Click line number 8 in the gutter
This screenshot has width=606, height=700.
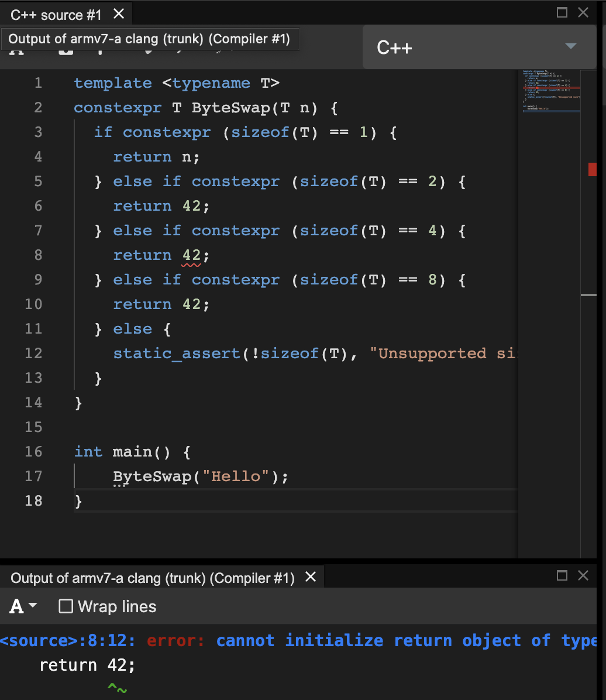(x=39, y=255)
